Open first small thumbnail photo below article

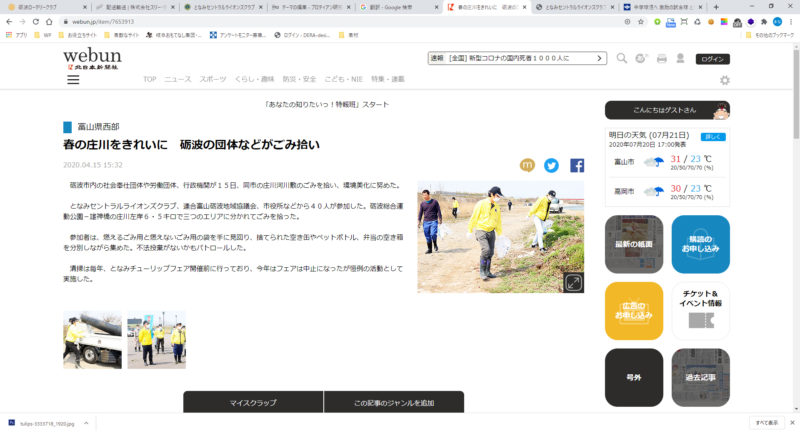78,341
